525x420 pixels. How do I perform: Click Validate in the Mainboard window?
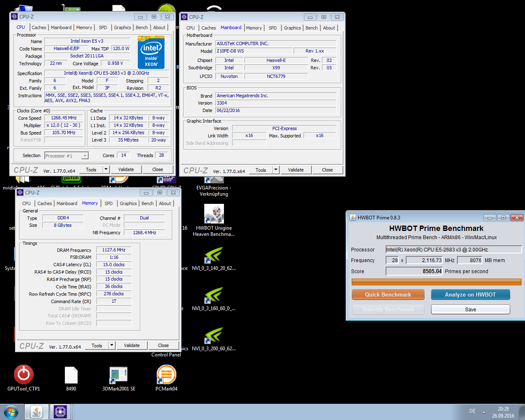coord(296,170)
